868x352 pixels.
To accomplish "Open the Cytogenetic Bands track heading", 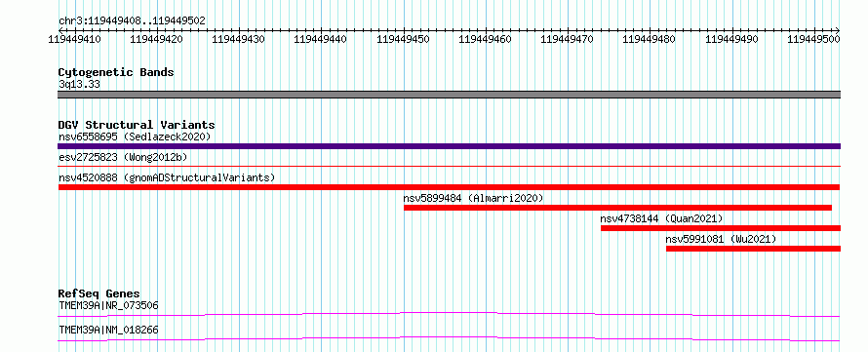I will [116, 72].
